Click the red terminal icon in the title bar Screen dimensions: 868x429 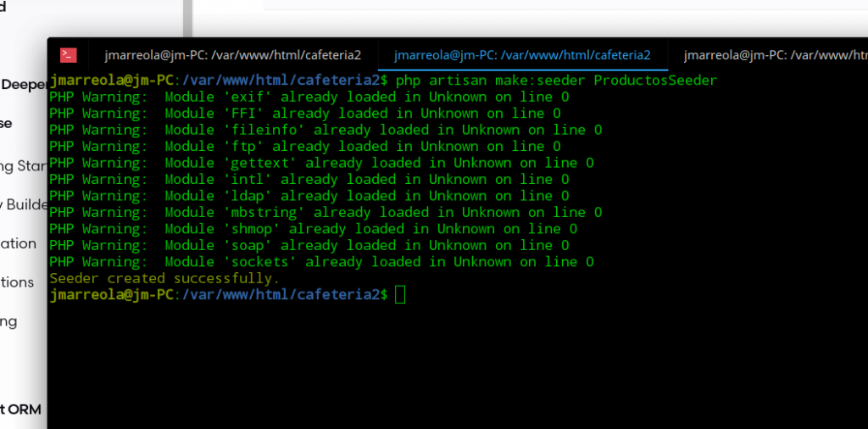(69, 55)
